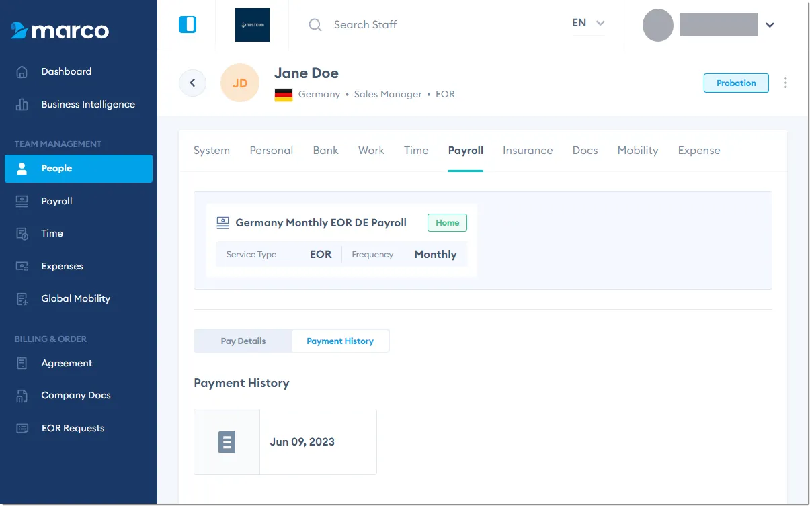The height and width of the screenshot is (508, 812).
Task: Open Business Intelligence chart icon
Action: click(x=22, y=105)
